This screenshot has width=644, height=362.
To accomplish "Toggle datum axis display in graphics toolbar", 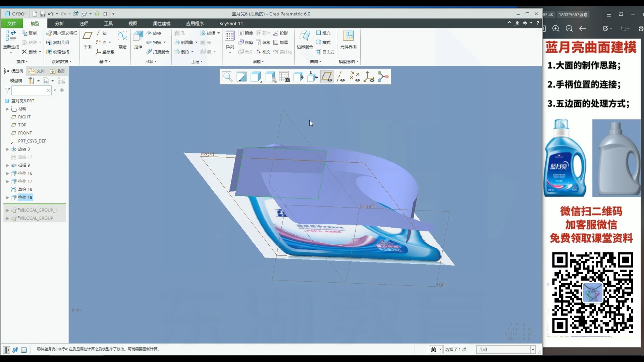I will pyautogui.click(x=341, y=77).
